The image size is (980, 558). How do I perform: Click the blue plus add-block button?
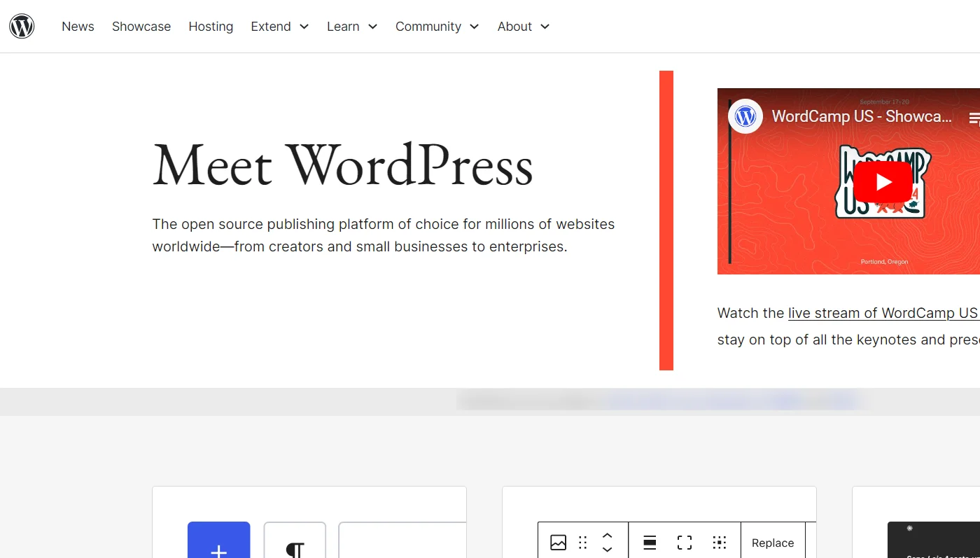pyautogui.click(x=218, y=540)
